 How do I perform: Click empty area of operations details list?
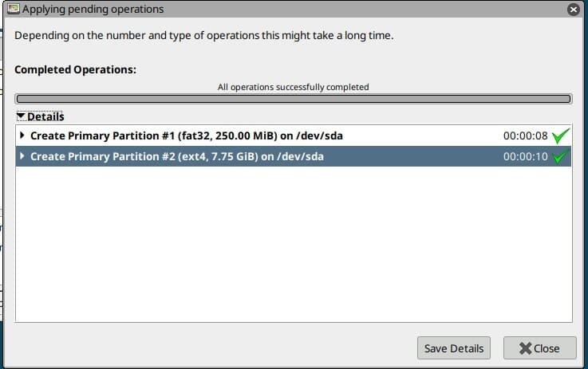point(294,247)
